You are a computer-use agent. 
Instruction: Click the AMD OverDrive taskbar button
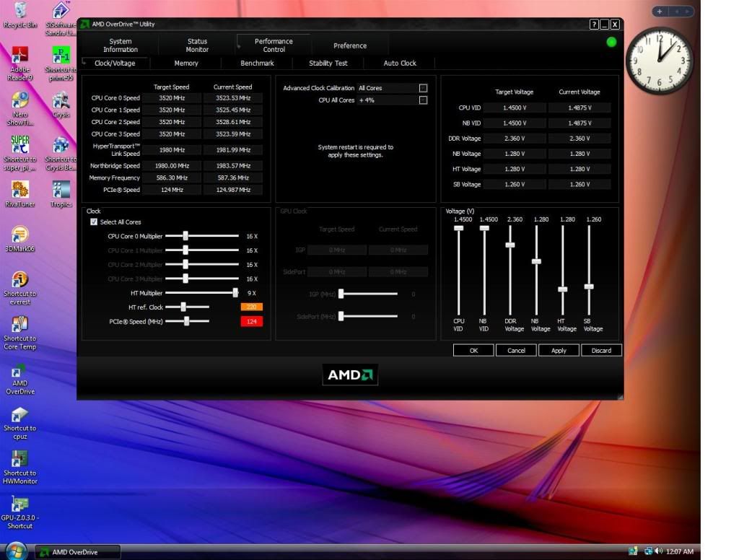point(78,551)
